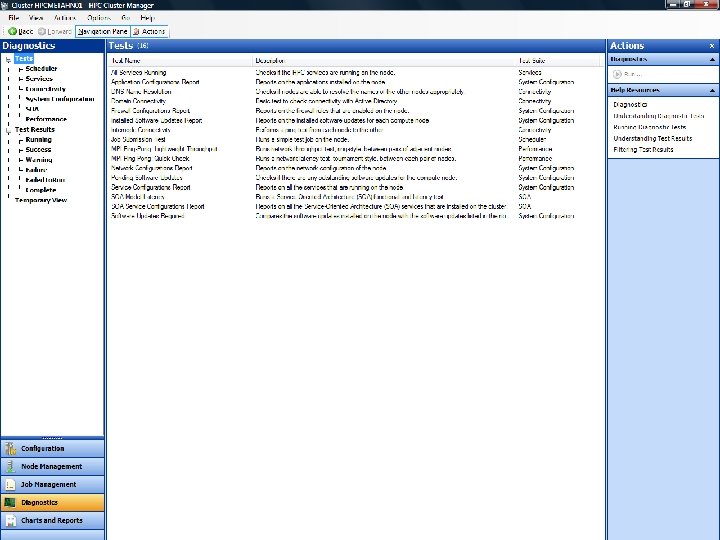Open the Job Management navigation section
This screenshot has height=540, width=720.
52,484
